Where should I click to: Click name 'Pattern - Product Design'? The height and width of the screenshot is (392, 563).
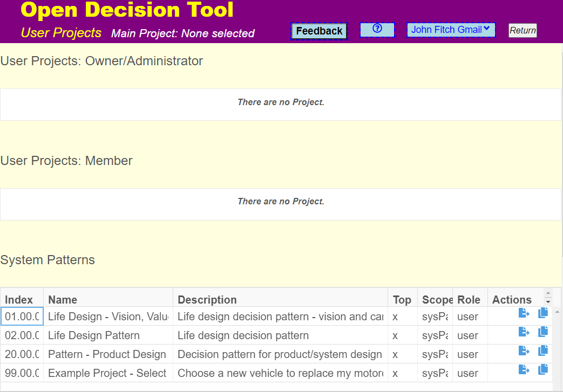pos(108,354)
